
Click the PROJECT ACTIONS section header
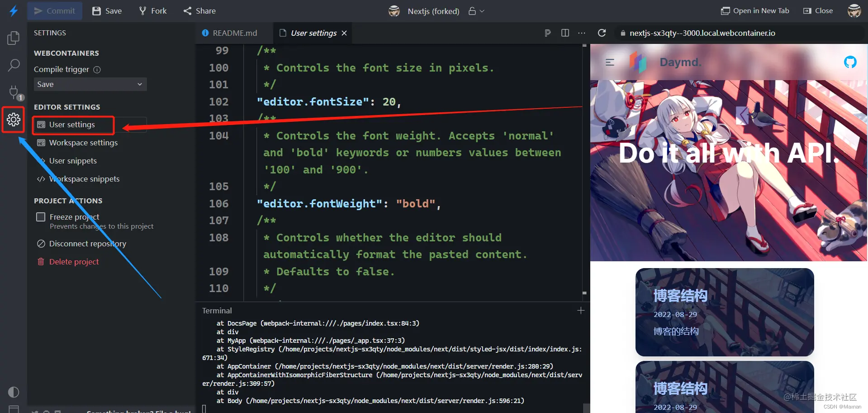(68, 201)
